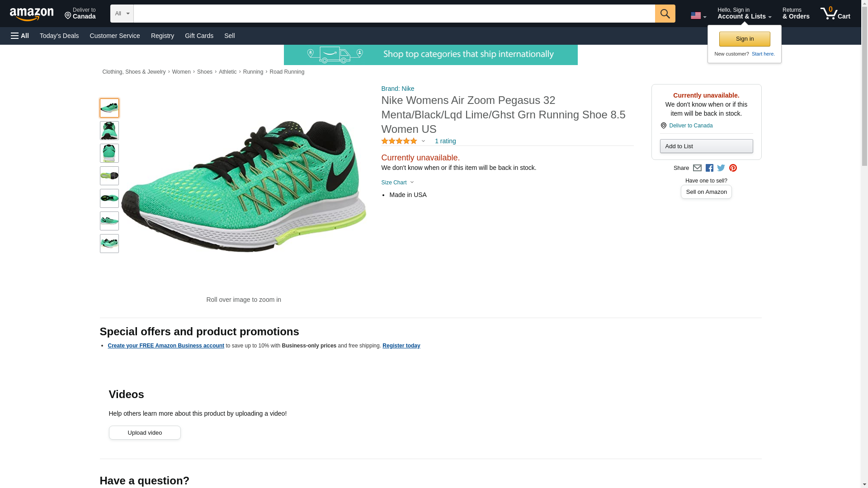868x488 pixels.
Task: Open Today's Deals navigation item
Action: [x=59, y=36]
